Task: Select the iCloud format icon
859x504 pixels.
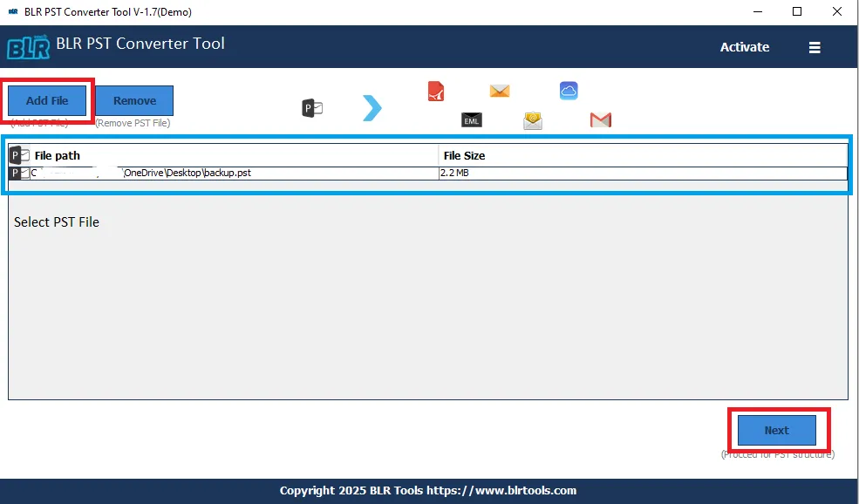Action: [569, 91]
